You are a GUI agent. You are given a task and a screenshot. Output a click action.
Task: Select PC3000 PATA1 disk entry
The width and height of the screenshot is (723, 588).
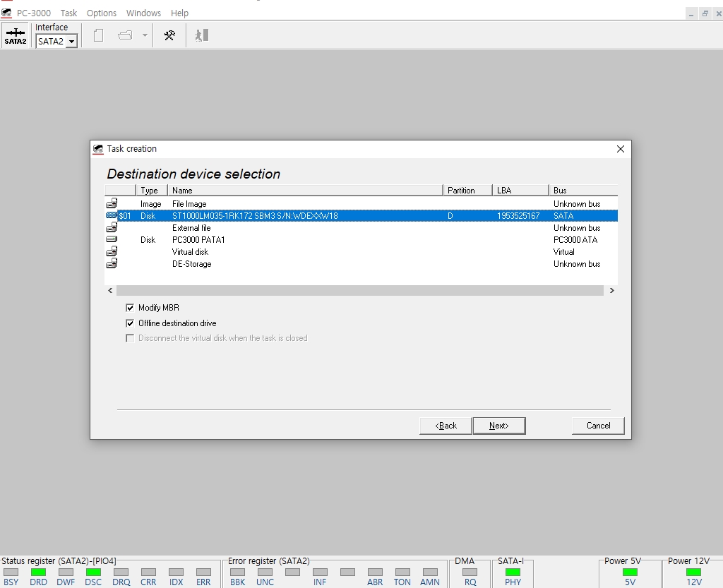click(361, 239)
